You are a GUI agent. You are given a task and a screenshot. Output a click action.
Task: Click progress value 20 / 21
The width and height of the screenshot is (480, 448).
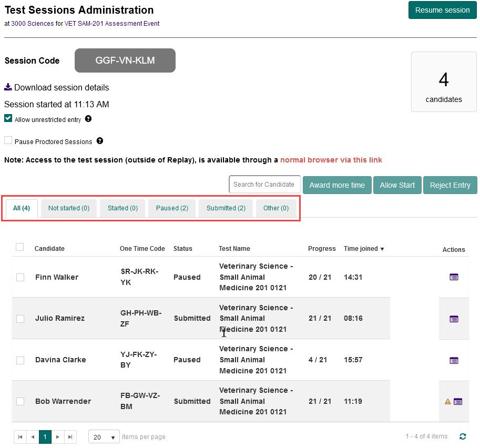(320, 277)
